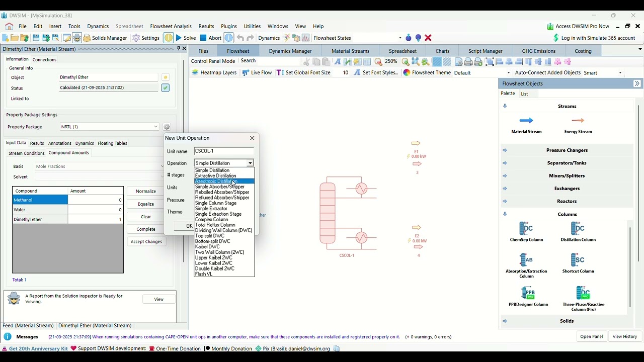The image size is (644, 362).
Task: Click the Normalize button
Action: (x=146, y=191)
